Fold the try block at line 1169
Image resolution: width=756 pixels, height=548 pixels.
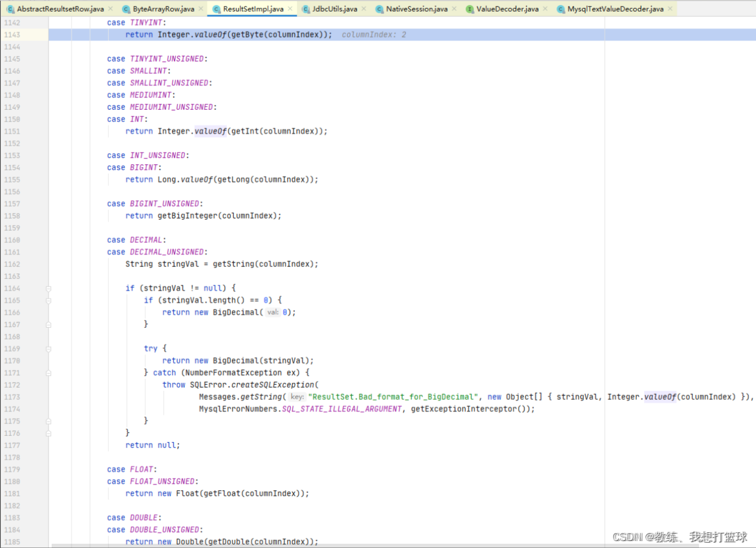coord(48,349)
